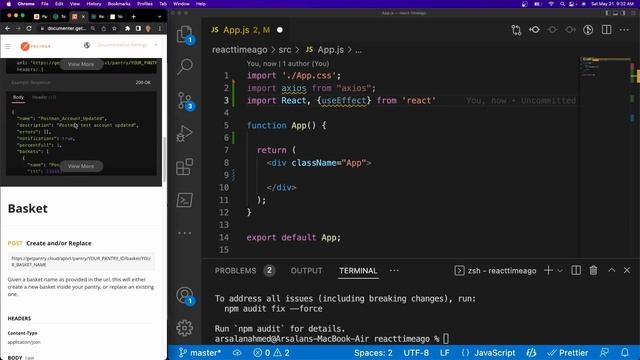This screenshot has width=640, height=360.
Task: Toggle panel layout icon in title bar
Action: (616, 13)
